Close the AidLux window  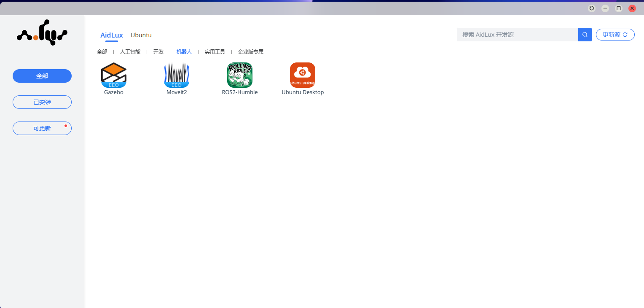pos(632,8)
